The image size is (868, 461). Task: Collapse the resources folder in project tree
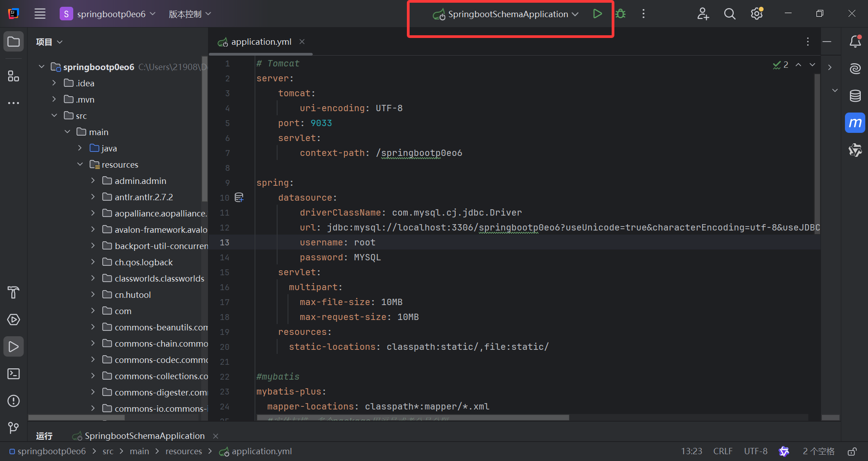pyautogui.click(x=80, y=164)
